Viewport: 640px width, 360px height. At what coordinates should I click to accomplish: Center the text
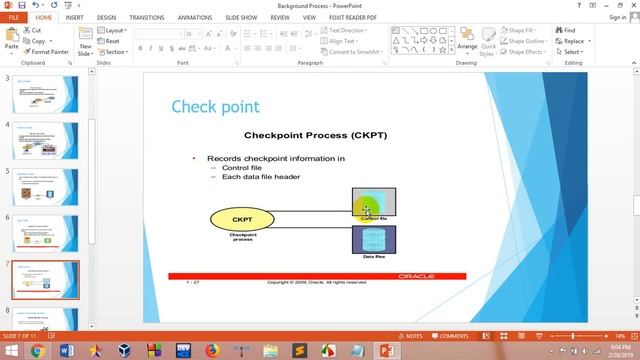coord(258,48)
